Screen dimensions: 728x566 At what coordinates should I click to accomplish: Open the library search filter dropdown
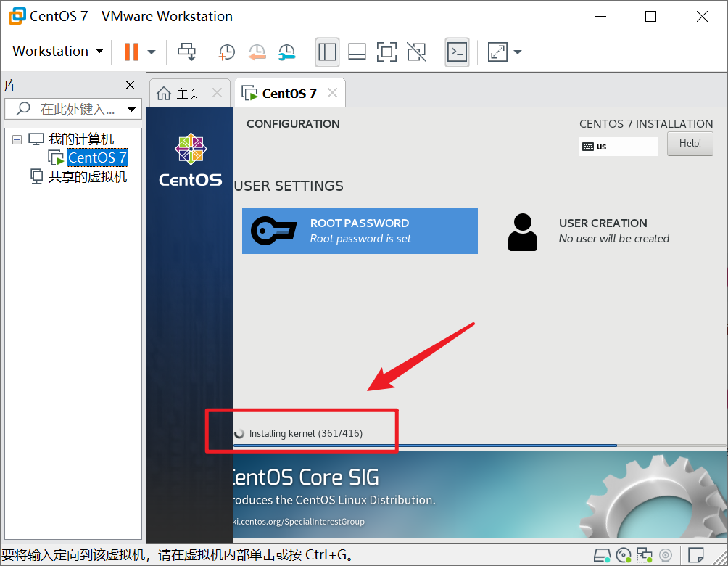[x=131, y=109]
